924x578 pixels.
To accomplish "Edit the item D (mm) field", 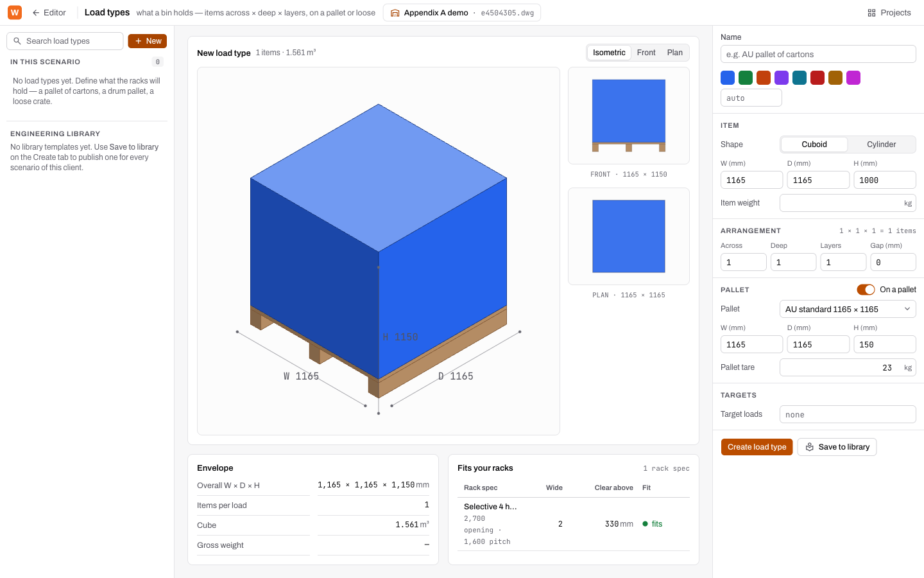I will pyautogui.click(x=818, y=180).
